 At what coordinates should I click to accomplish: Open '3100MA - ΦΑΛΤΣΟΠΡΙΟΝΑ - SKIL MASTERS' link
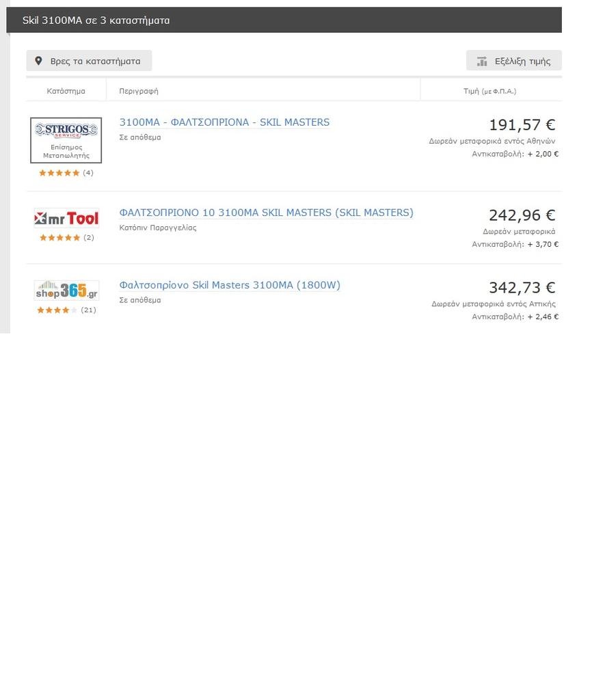[224, 122]
